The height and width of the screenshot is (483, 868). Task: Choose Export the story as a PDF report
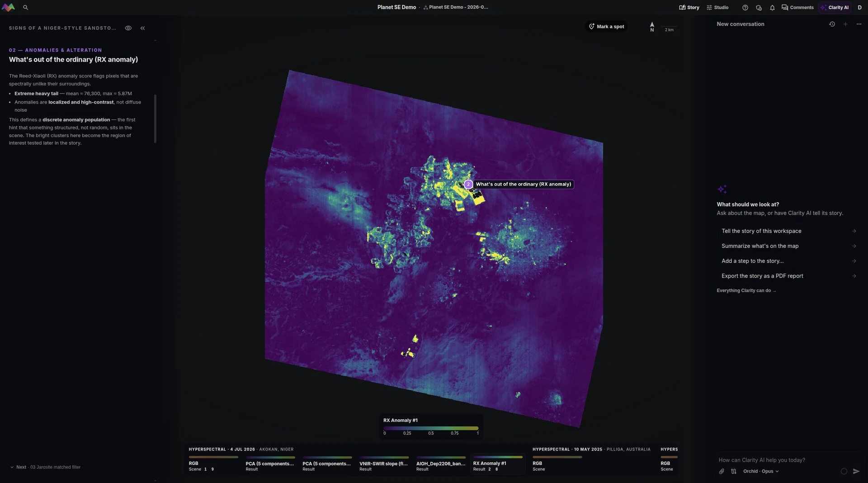coord(788,276)
